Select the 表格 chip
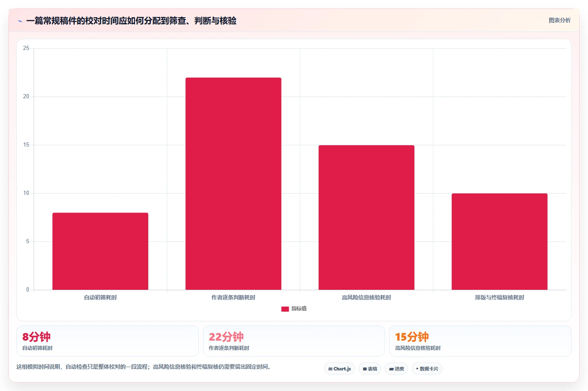This screenshot has width=588, height=391. point(370,369)
